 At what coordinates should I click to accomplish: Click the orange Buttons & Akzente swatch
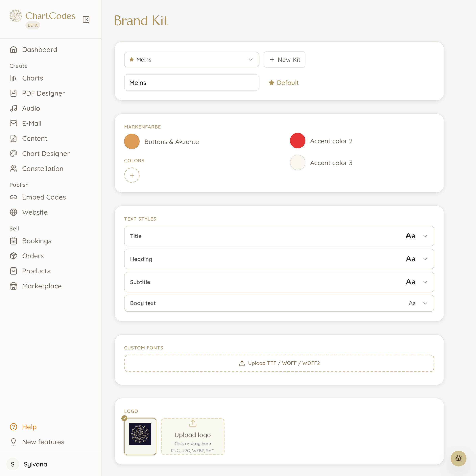click(132, 141)
